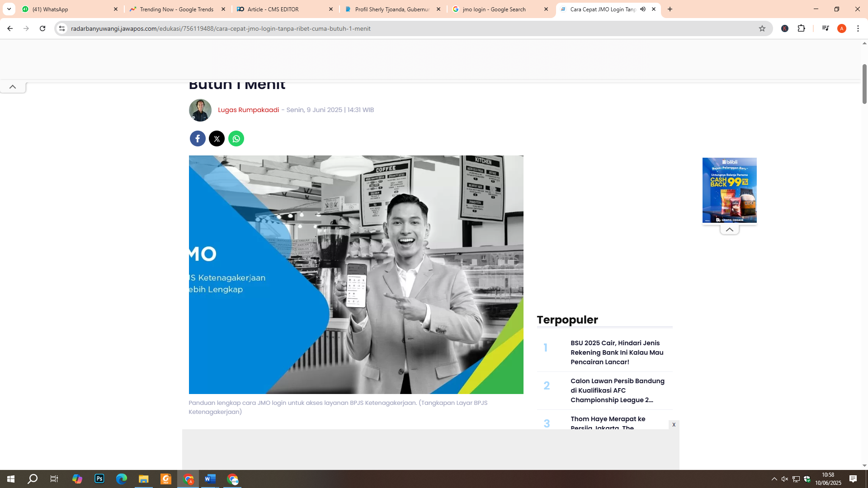
Task: Open Task View on taskbar
Action: 54,479
